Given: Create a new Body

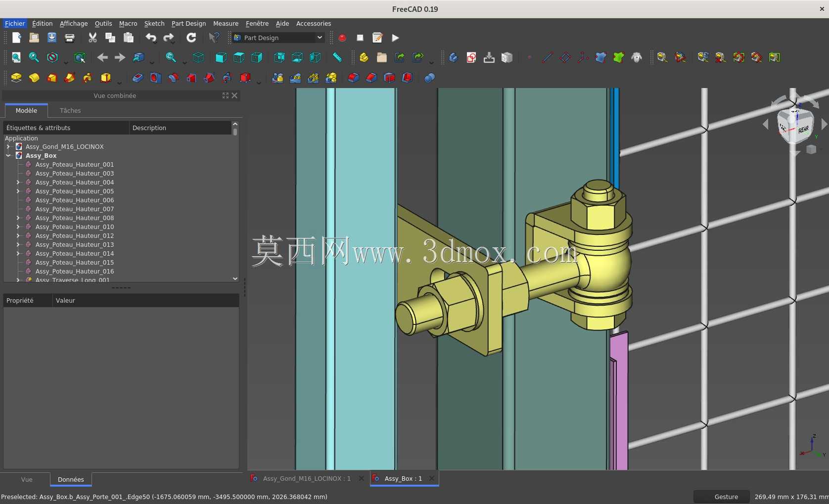Looking at the screenshot, I should coord(454,57).
